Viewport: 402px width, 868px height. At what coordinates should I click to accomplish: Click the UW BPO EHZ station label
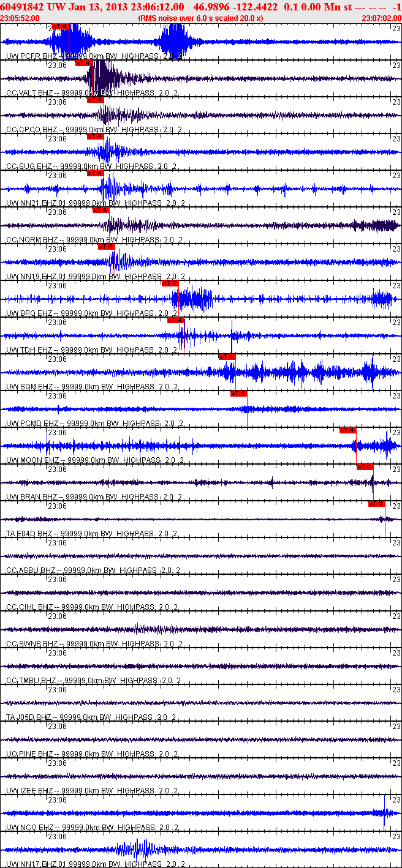(92, 313)
